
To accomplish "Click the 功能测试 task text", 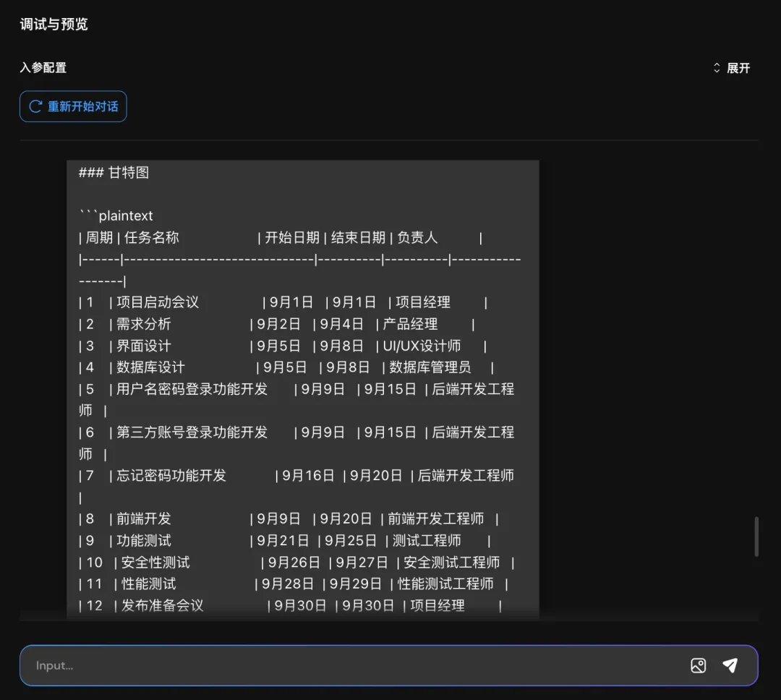I will pyautogui.click(x=143, y=541).
